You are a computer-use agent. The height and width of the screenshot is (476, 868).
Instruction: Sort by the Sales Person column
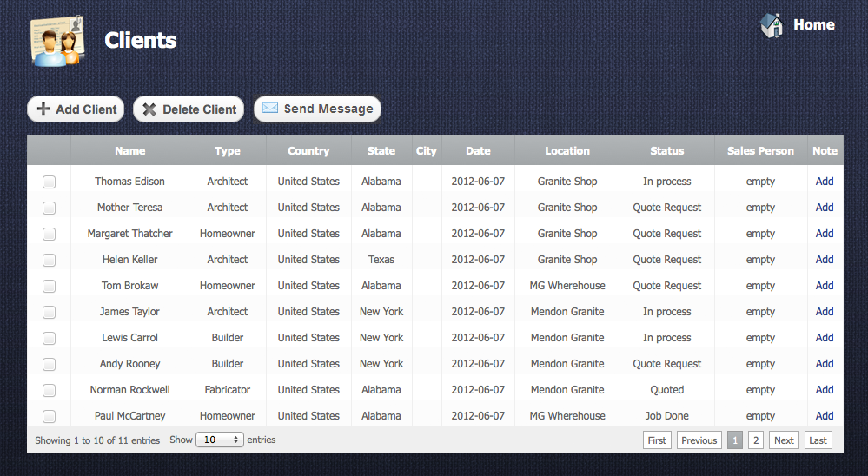pos(760,151)
